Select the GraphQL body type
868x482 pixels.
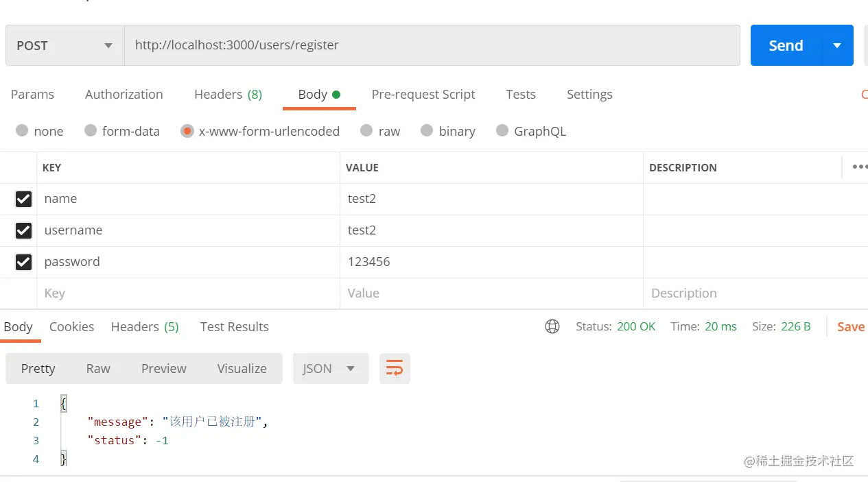(x=531, y=131)
